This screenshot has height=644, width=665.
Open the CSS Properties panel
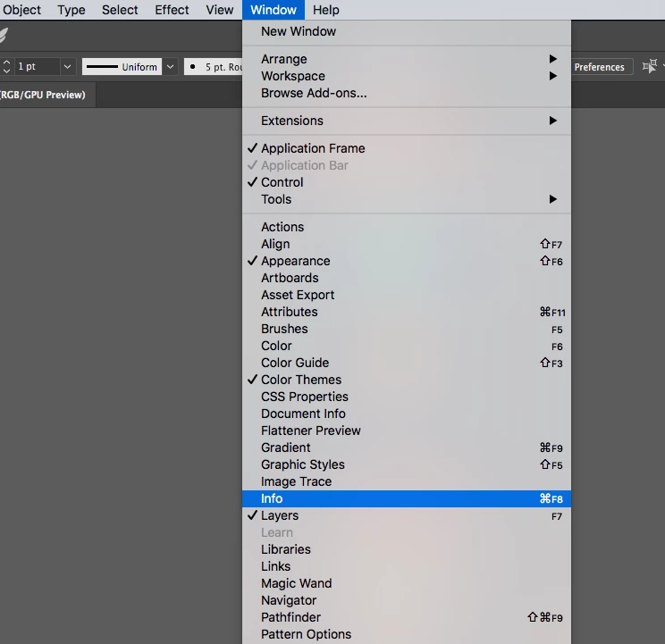(407, 397)
